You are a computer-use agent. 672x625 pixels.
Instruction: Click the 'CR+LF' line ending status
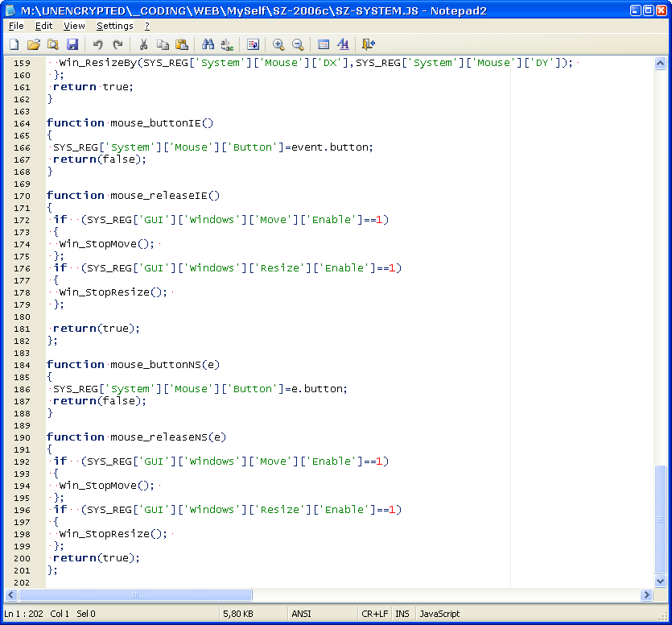pos(374,614)
